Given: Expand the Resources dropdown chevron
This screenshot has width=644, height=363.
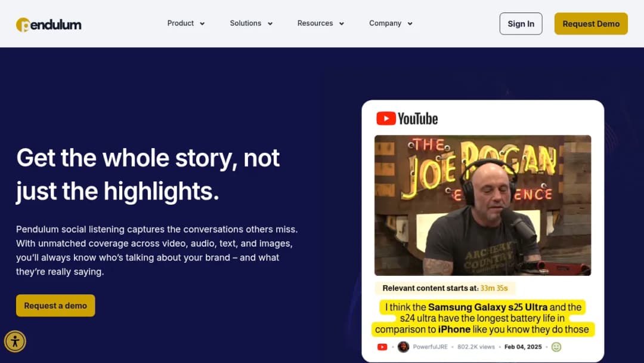Looking at the screenshot, I should 341,24.
